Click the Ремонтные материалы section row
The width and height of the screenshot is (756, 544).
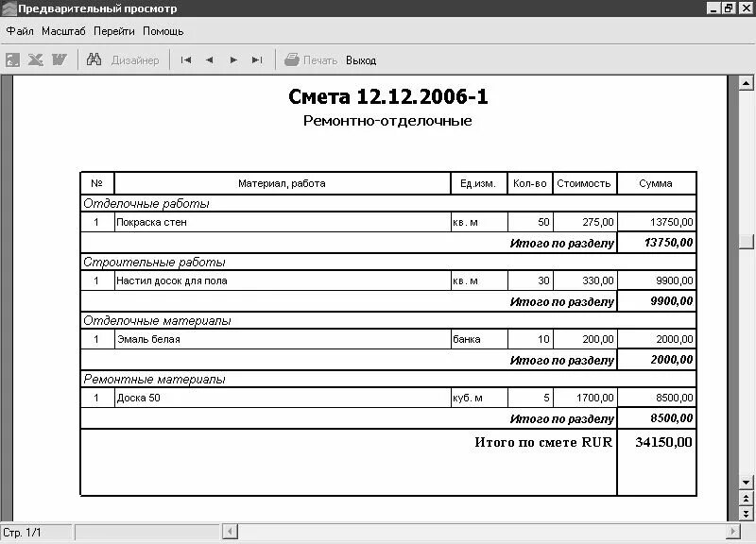click(388, 380)
